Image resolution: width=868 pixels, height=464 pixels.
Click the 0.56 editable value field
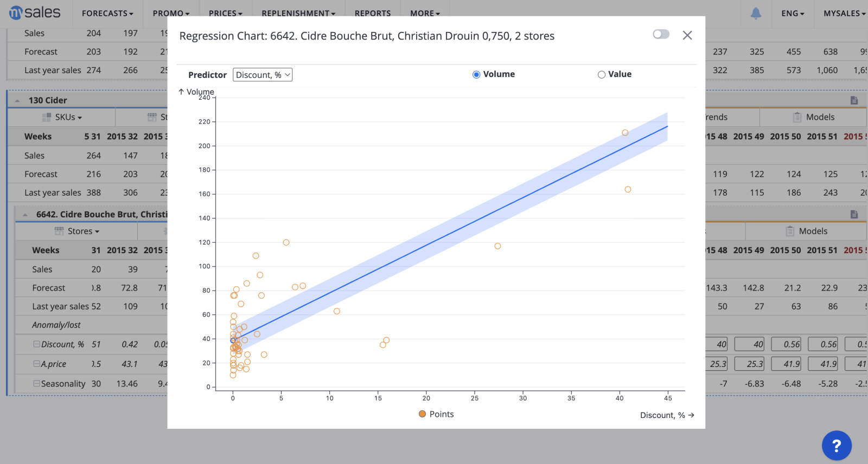click(x=787, y=344)
